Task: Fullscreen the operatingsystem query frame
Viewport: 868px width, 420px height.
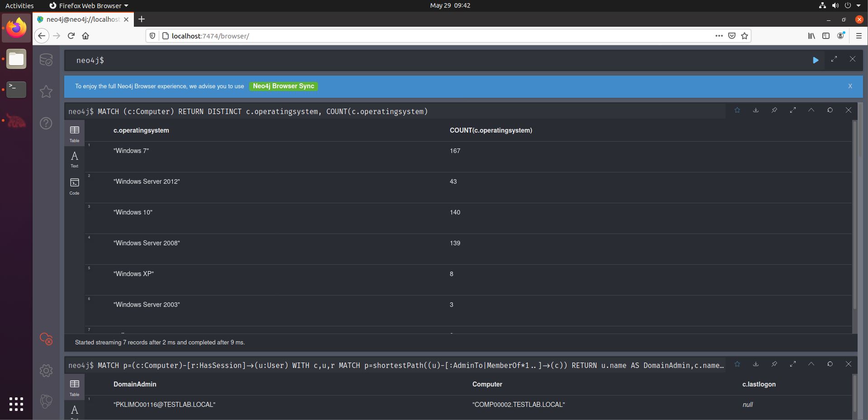Action: click(793, 110)
